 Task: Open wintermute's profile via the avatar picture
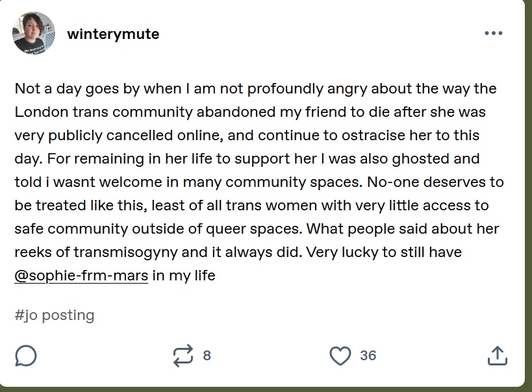click(x=34, y=33)
